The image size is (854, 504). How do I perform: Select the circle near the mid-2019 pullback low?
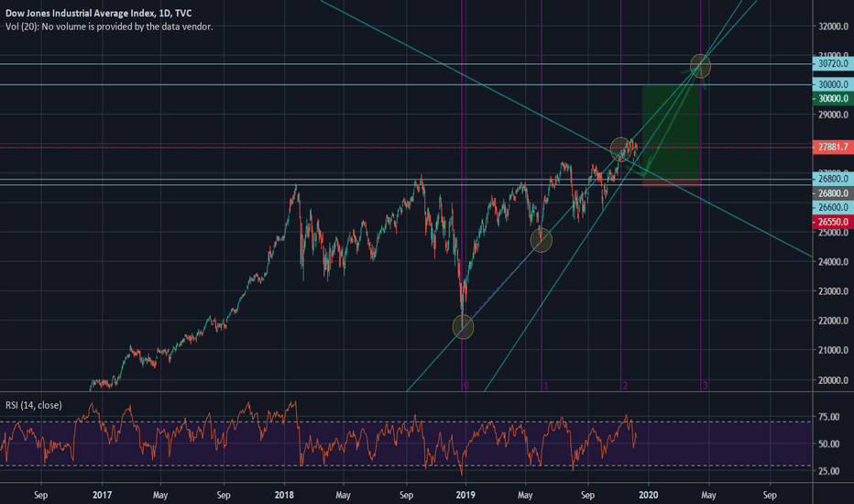541,240
